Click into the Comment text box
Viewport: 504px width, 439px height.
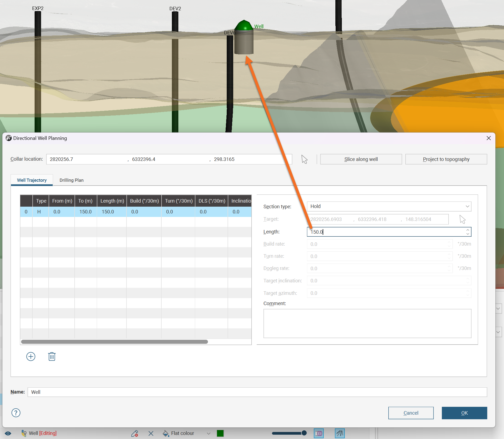tap(367, 324)
